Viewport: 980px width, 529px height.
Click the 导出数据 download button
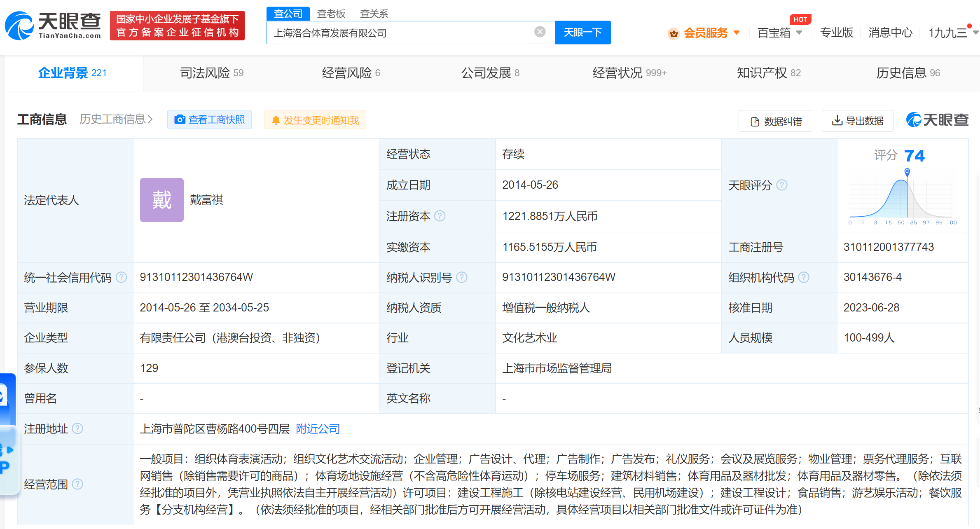coord(858,121)
